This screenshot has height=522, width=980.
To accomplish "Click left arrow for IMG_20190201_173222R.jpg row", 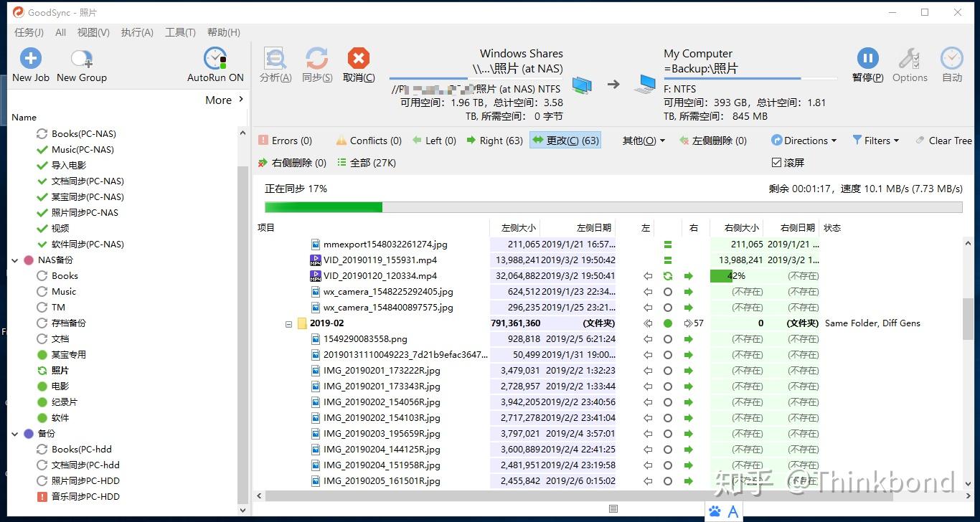I will pyautogui.click(x=648, y=371).
